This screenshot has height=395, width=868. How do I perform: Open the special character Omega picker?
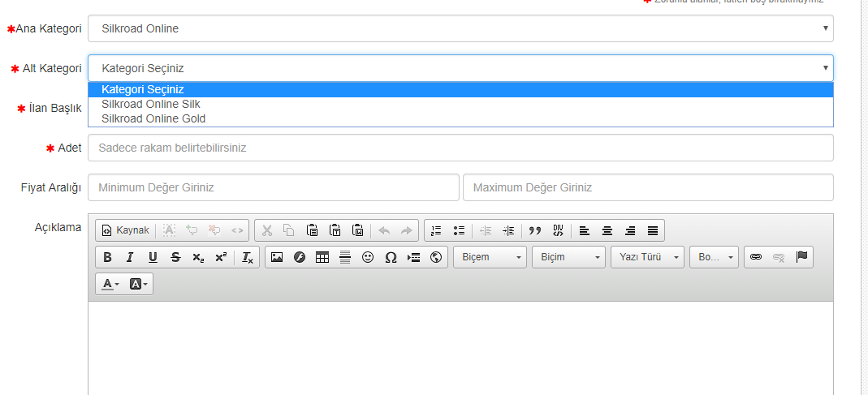point(391,257)
